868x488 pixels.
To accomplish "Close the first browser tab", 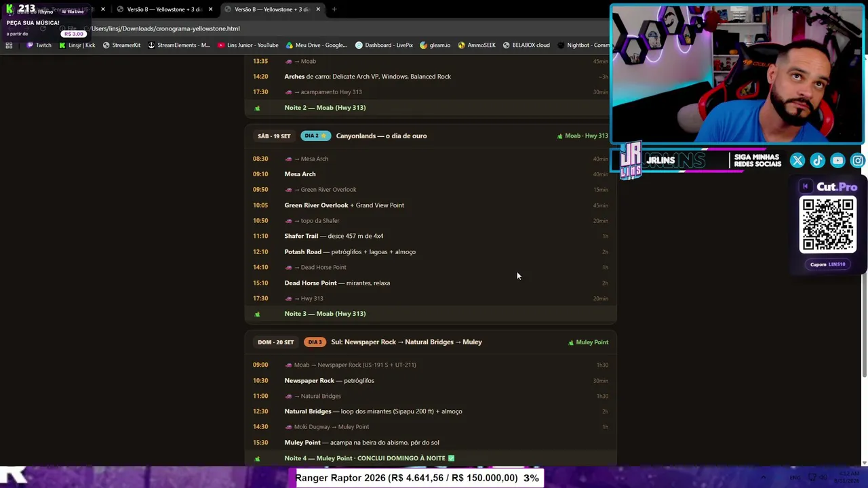I will click(103, 9).
